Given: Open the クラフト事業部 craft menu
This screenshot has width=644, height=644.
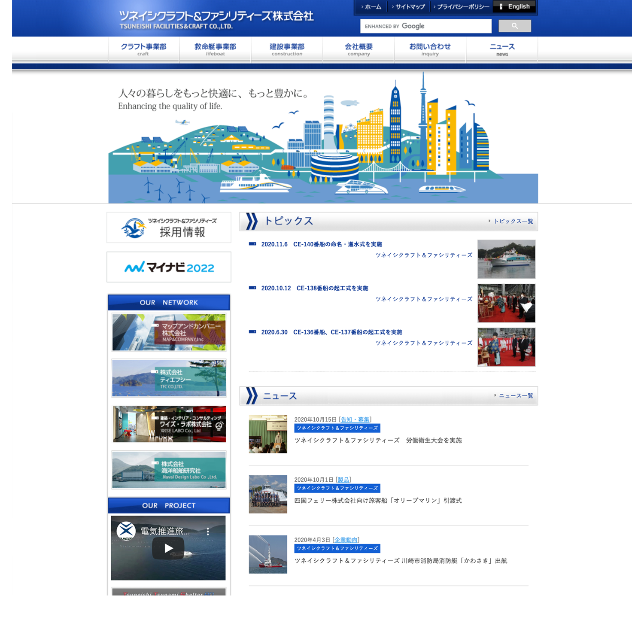Looking at the screenshot, I should pos(143,49).
